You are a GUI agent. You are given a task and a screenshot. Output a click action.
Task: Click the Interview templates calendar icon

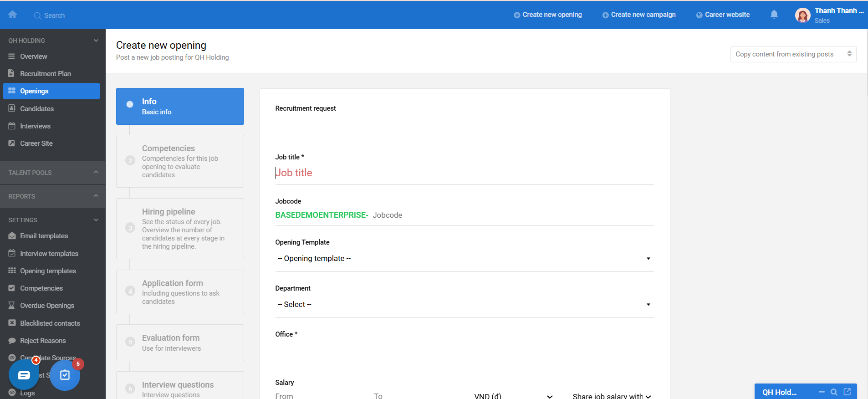click(x=12, y=253)
